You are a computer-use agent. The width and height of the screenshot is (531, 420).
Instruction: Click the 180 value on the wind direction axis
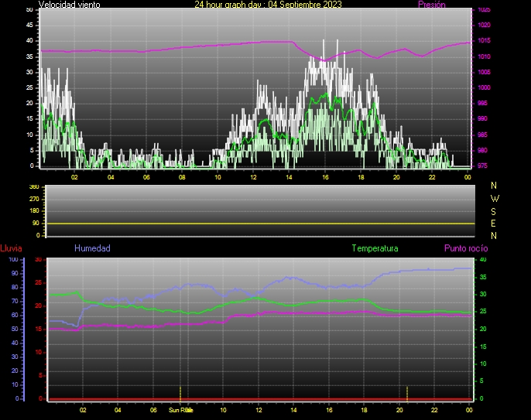34,211
